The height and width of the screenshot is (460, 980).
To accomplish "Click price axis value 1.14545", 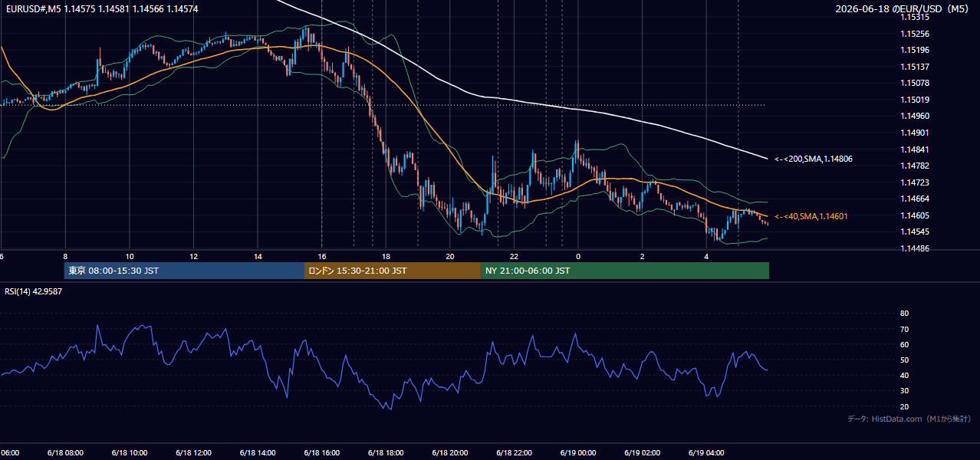I will pyautogui.click(x=915, y=232).
